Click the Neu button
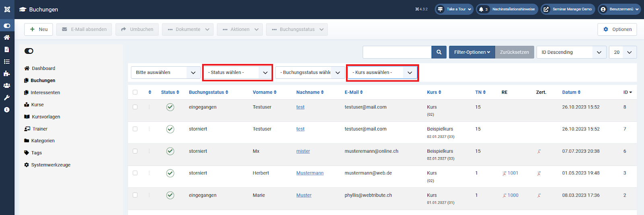This screenshot has width=644, height=215. pos(39,29)
